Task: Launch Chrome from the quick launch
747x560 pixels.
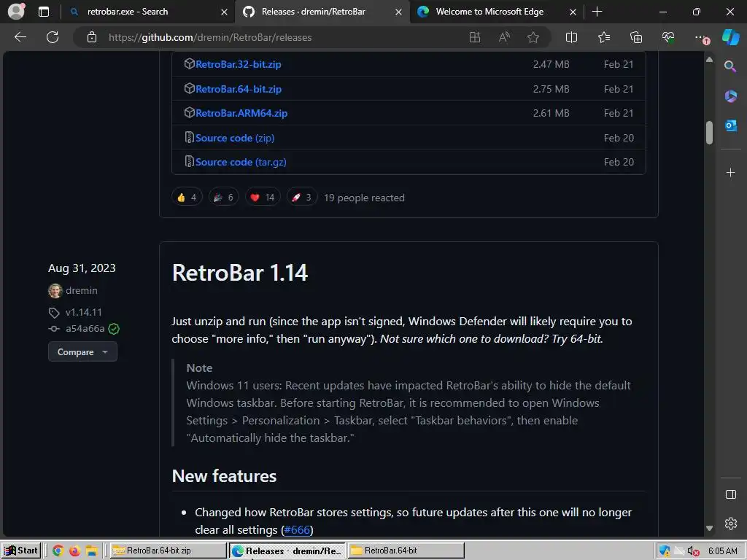Action: pos(58,551)
